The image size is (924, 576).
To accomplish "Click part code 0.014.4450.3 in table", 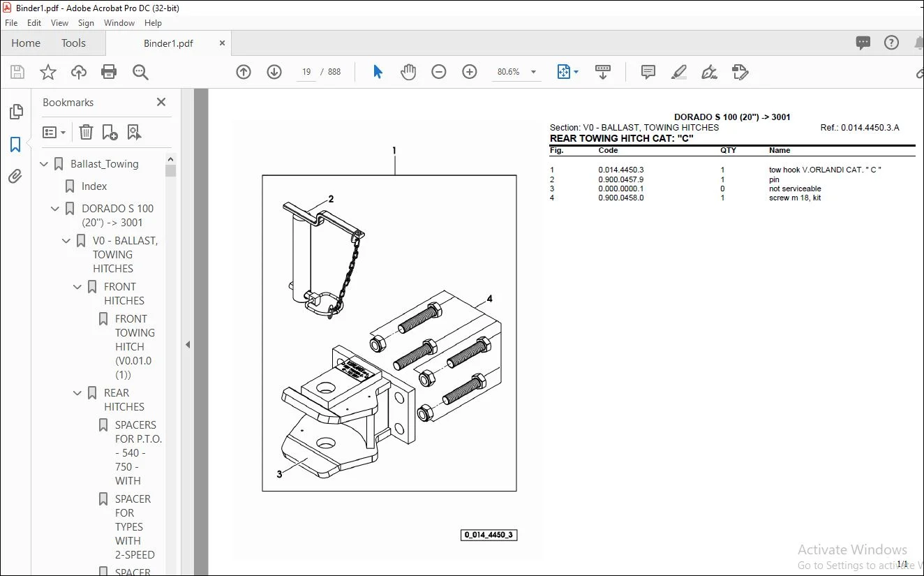I will point(621,170).
